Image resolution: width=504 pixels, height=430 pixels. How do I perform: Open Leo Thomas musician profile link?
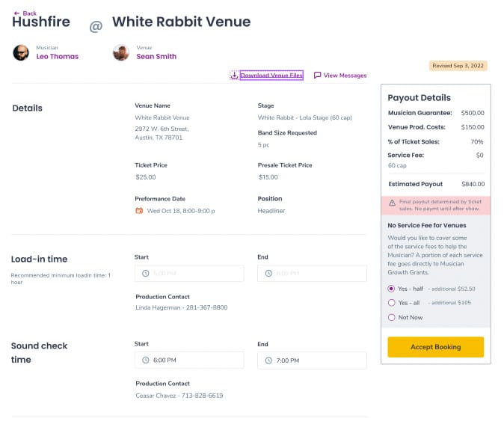(x=58, y=57)
